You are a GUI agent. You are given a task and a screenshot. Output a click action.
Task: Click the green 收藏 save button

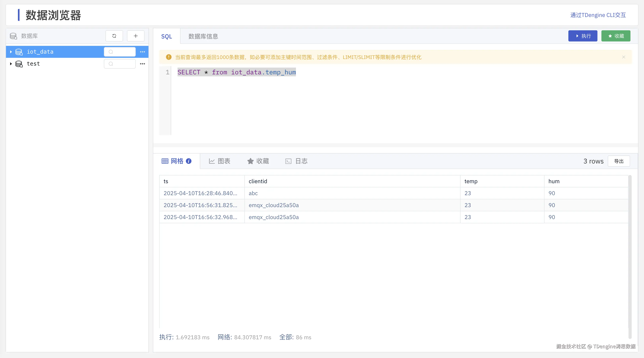(x=616, y=36)
